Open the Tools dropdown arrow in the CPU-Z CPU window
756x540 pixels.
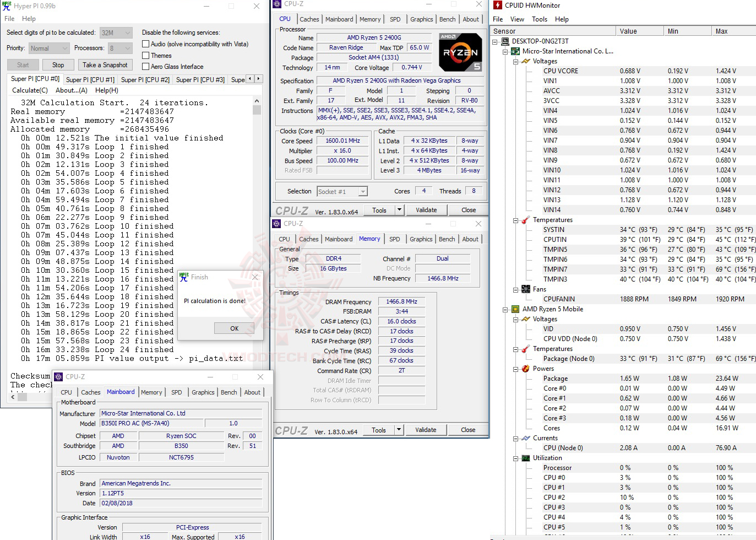[x=400, y=210]
